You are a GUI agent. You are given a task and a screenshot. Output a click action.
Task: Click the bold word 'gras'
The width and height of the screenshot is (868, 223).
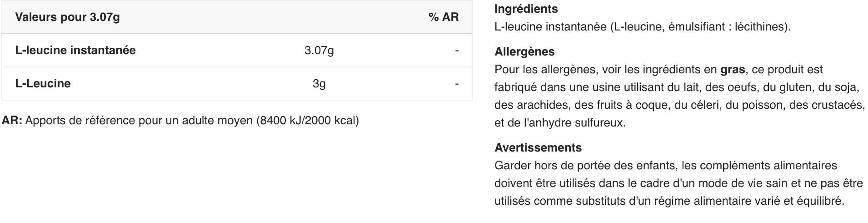point(733,70)
